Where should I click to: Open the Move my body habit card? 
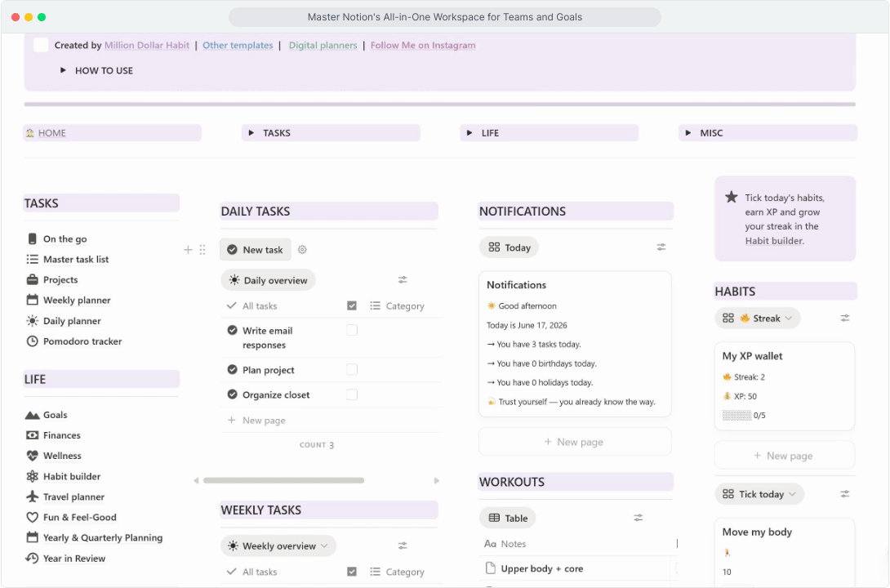(x=785, y=552)
